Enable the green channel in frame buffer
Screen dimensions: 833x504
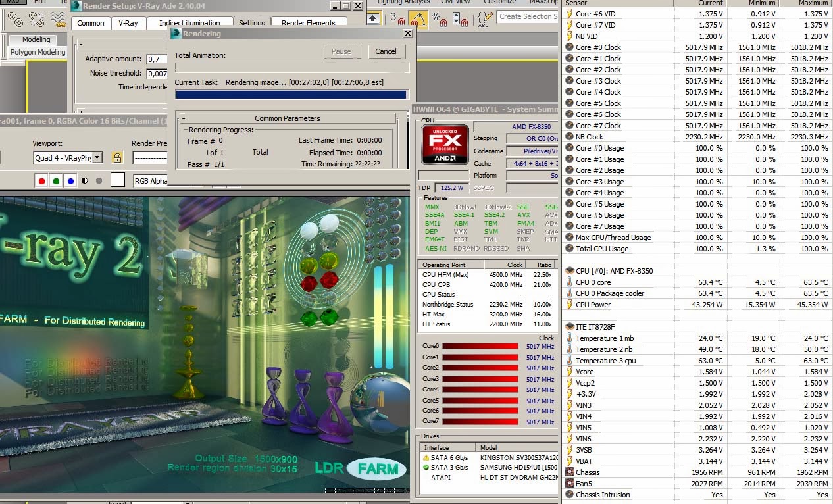pos(56,180)
